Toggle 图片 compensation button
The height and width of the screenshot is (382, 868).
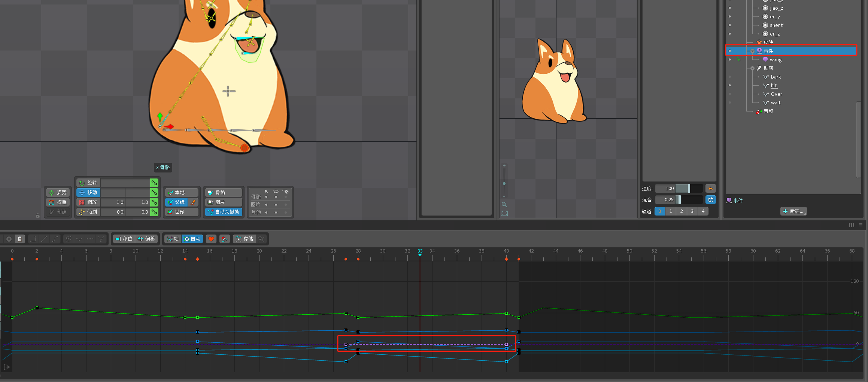pos(224,202)
